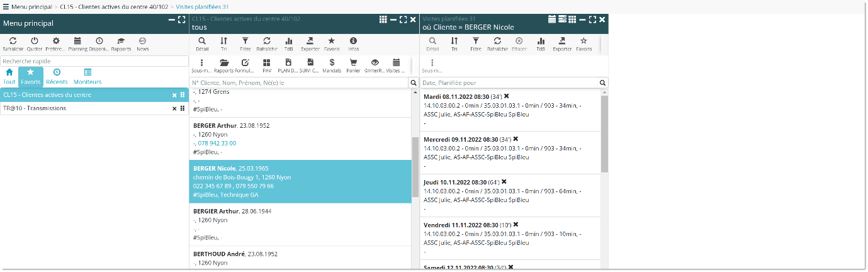The height and width of the screenshot is (272, 868).
Task: Toggle Favoris star in clients list toolbar
Action: click(x=332, y=43)
